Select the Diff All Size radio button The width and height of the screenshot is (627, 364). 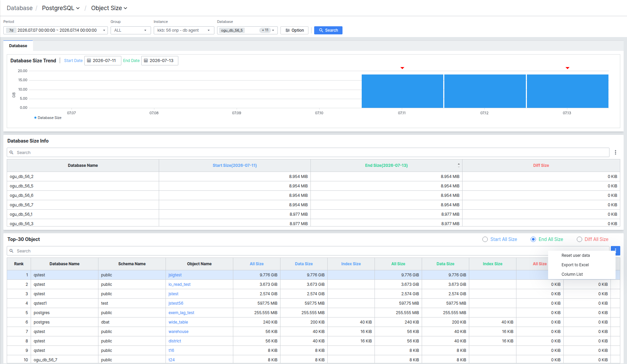pyautogui.click(x=579, y=239)
